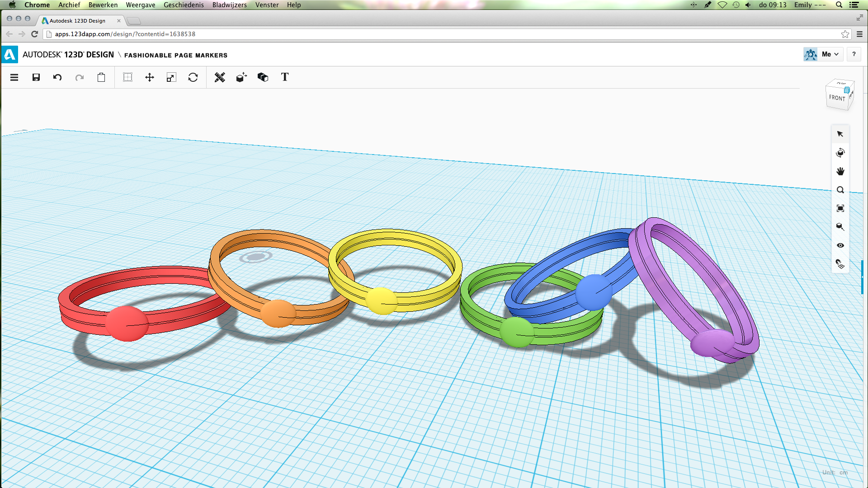Open the Combine solids cubes icon
The width and height of the screenshot is (868, 488).
263,77
